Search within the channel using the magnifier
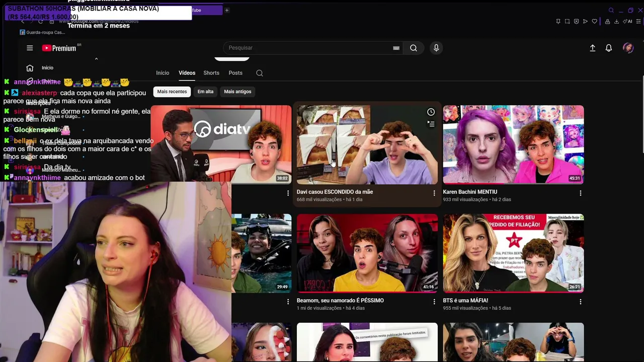 260,73
